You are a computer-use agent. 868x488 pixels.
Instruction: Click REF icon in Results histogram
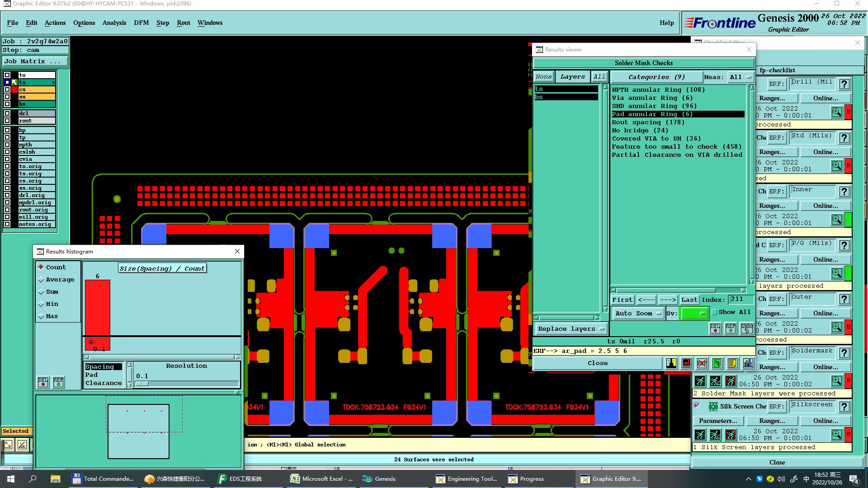pos(58,382)
